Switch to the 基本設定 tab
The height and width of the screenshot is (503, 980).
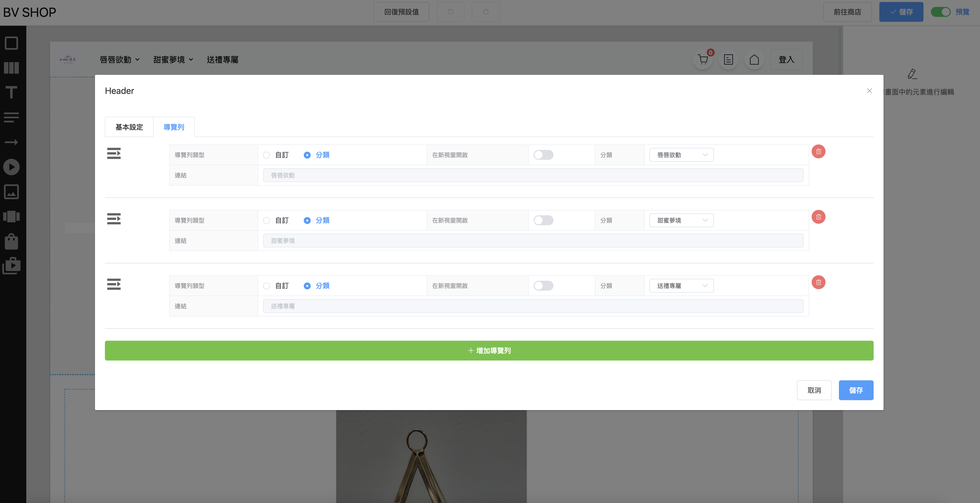(x=129, y=127)
